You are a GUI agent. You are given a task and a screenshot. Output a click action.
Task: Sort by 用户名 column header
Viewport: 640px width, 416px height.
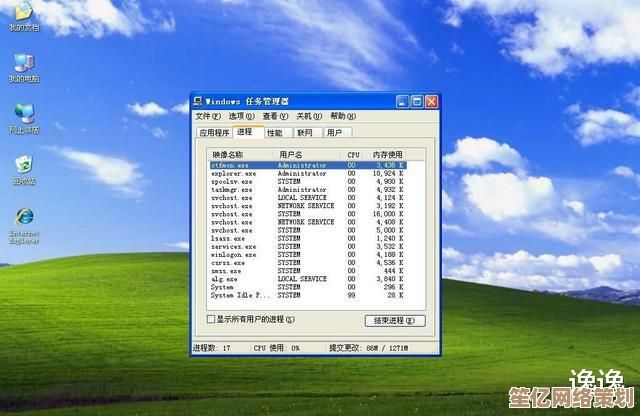click(x=307, y=155)
